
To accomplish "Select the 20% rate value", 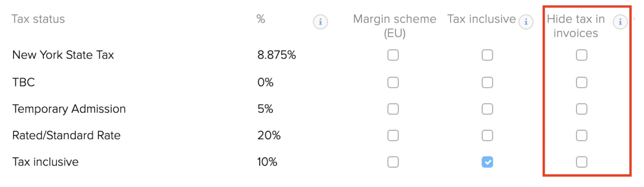I will pyautogui.click(x=269, y=135).
